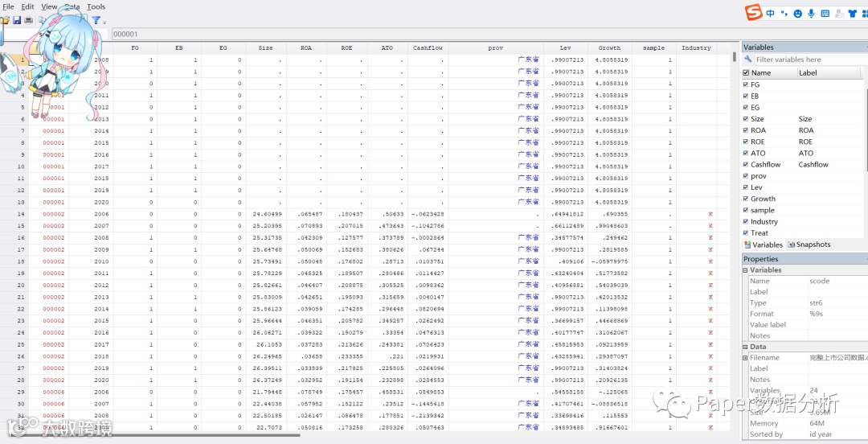Open the File menu

[x=8, y=6]
